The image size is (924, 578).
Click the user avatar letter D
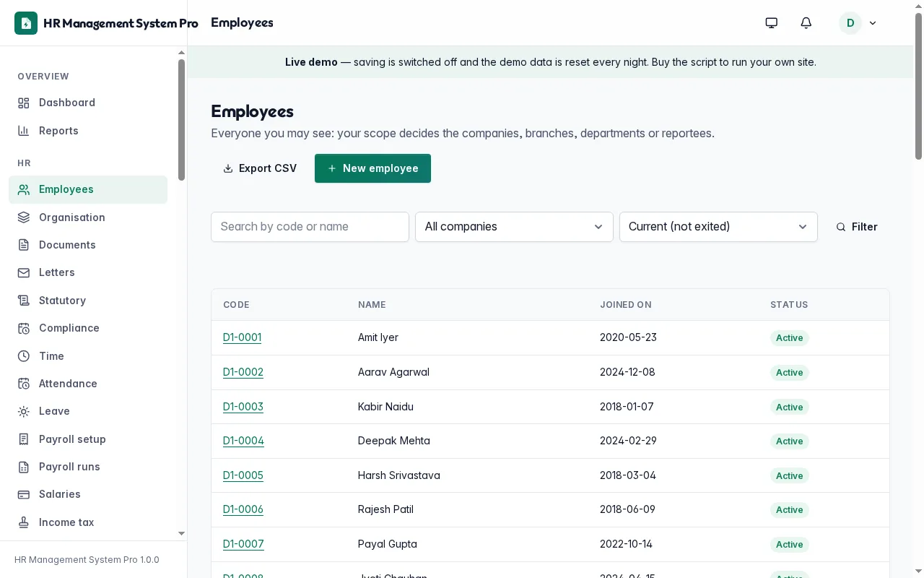[x=850, y=23]
